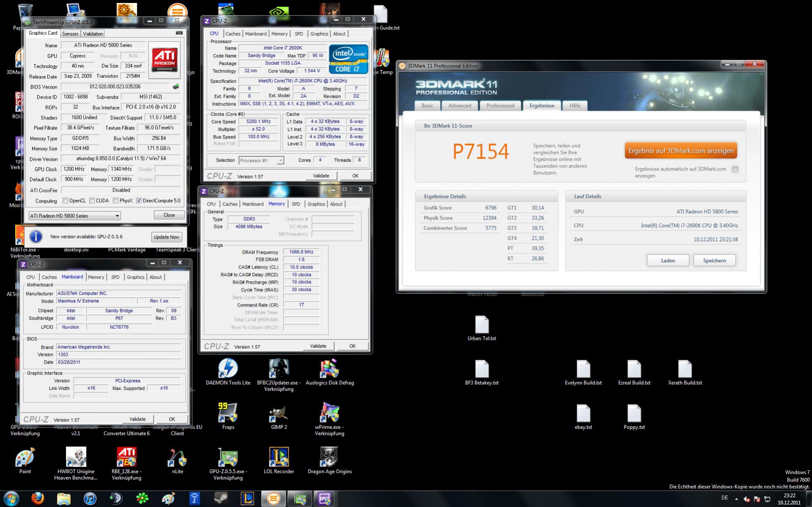Viewport: 812px width, 507px height.
Task: Click the muted volume icon in system tray
Action: tap(747, 499)
